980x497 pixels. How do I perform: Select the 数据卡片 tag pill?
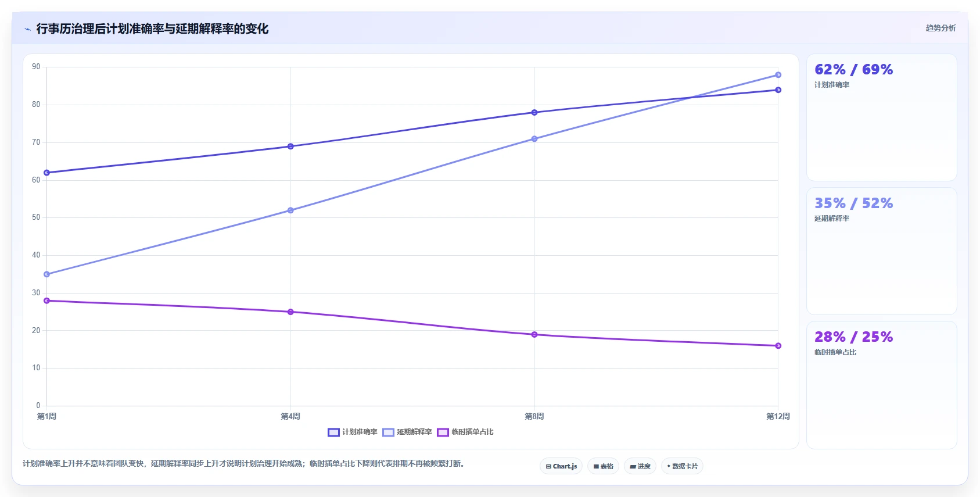click(682, 466)
